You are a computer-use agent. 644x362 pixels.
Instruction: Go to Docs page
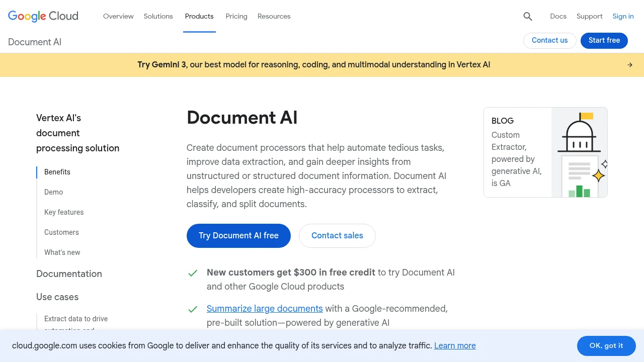coord(558,16)
